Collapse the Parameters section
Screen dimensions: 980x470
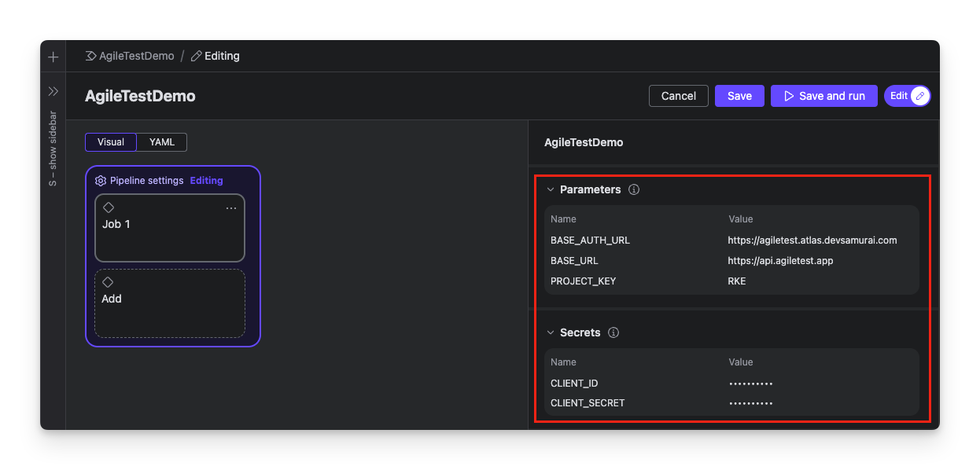click(551, 189)
